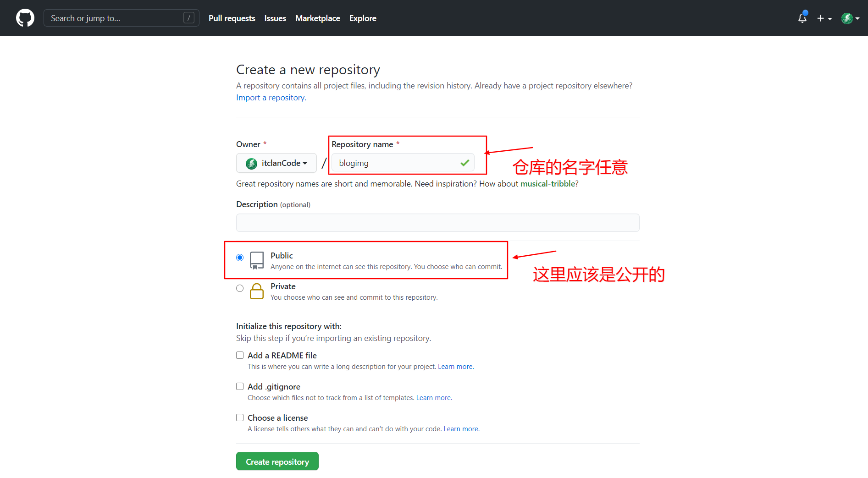Click the lock icon beside Private
The width and height of the screenshot is (868, 478).
(256, 291)
